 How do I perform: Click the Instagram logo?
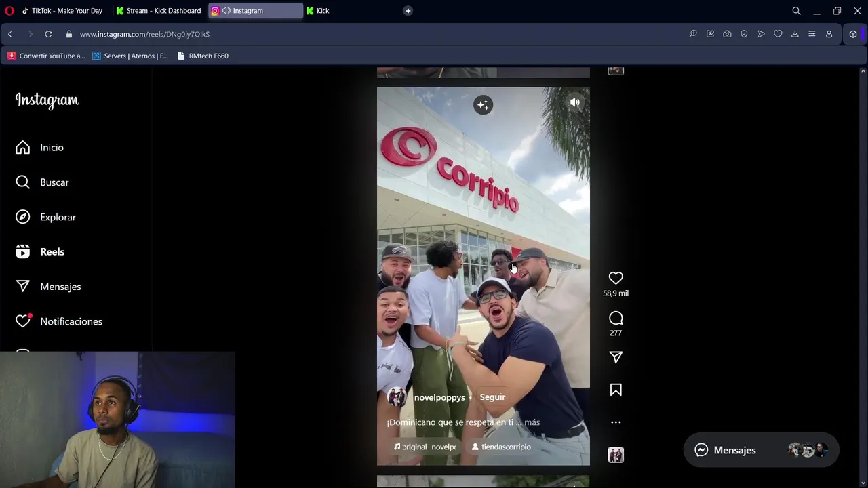click(47, 100)
